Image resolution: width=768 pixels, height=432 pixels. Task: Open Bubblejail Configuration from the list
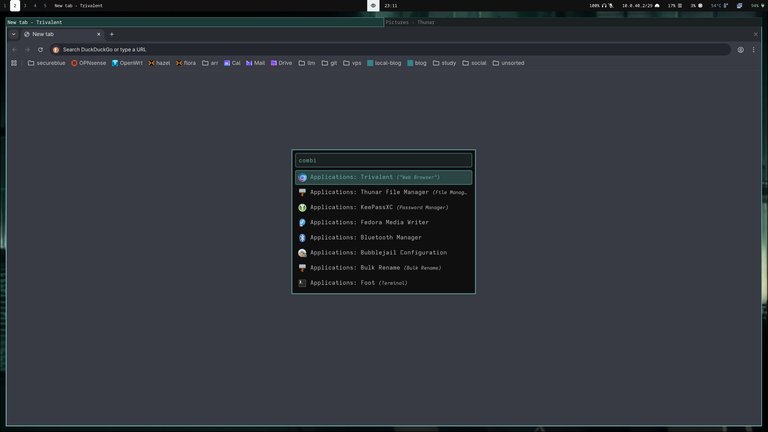point(384,253)
